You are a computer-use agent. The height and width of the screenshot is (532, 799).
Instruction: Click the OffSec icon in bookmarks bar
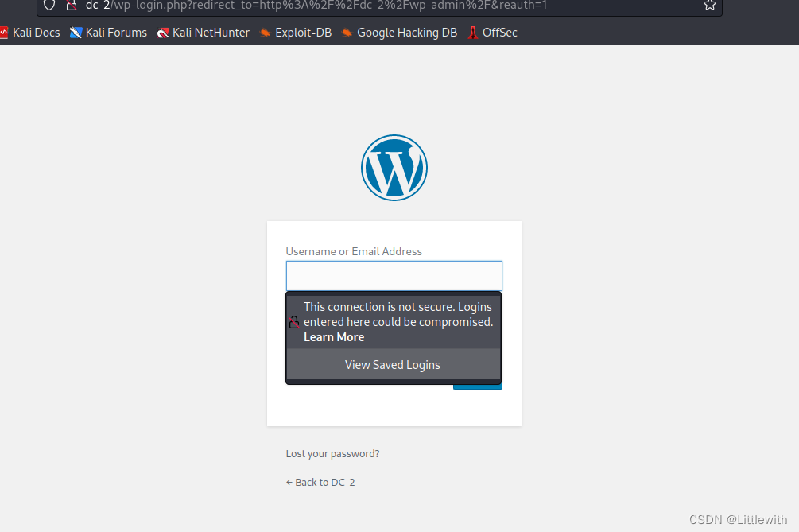click(x=474, y=33)
